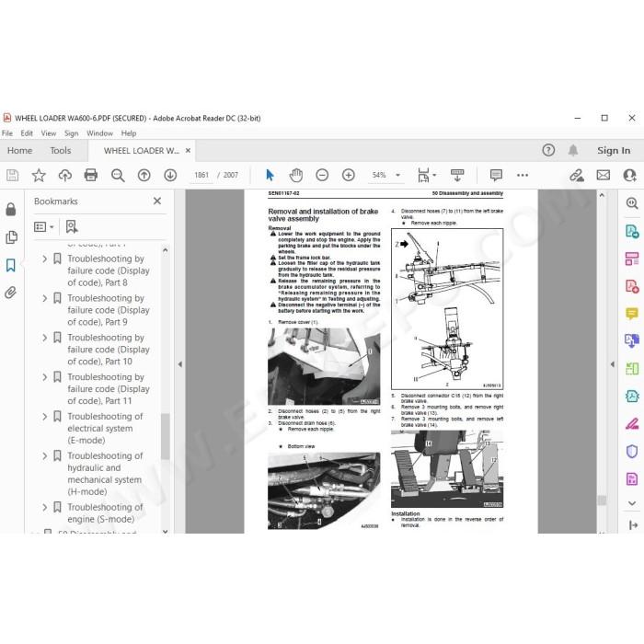Close the Bookmarks panel
Screen dimensions: 644x644
click(157, 201)
